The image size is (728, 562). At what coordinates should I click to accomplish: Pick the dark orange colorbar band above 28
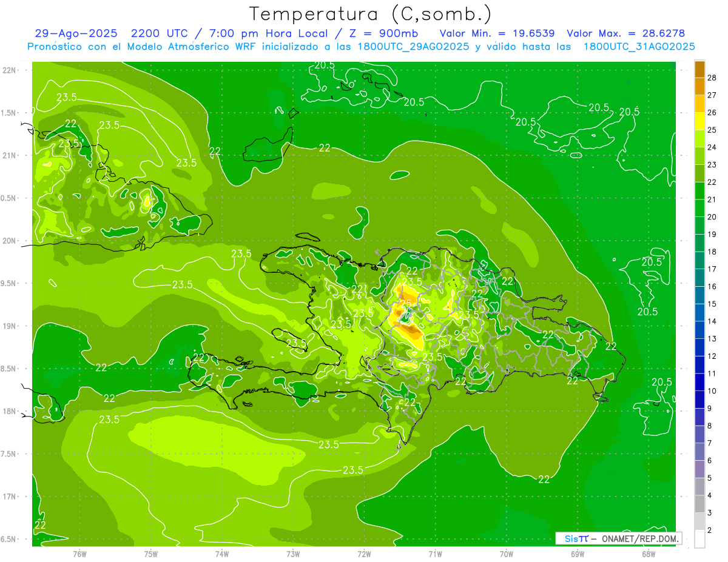699,69
